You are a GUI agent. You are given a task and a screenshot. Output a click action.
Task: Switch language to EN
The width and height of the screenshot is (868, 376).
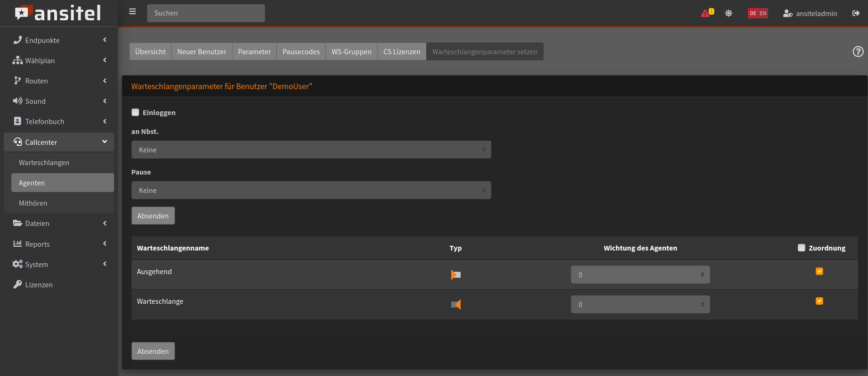[x=763, y=13]
